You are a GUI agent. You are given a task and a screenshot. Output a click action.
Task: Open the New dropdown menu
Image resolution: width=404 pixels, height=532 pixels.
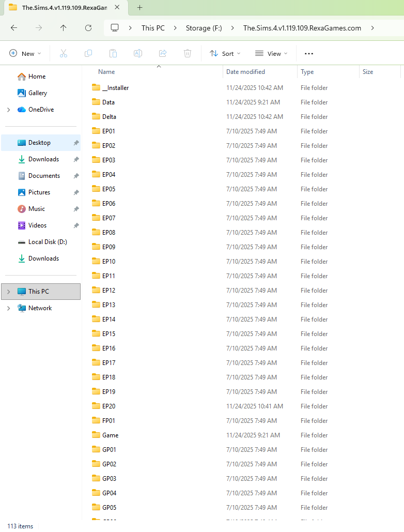point(25,53)
